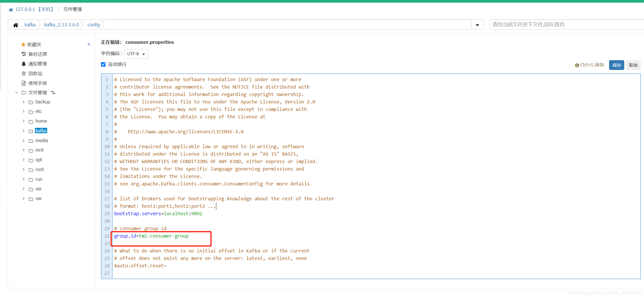Screen dimensions: 644x298
Task: Click the folder icon of 文件管理
Action: [24, 93]
